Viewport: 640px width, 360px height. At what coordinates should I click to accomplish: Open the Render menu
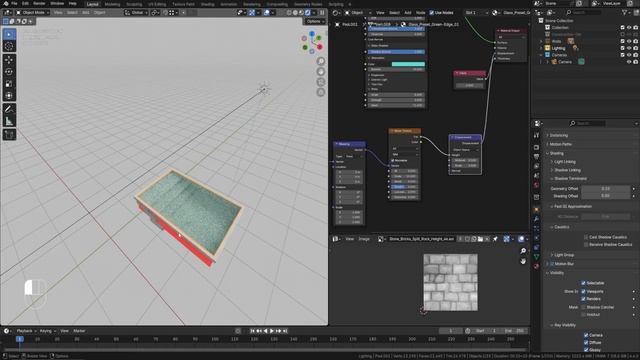[39, 3]
